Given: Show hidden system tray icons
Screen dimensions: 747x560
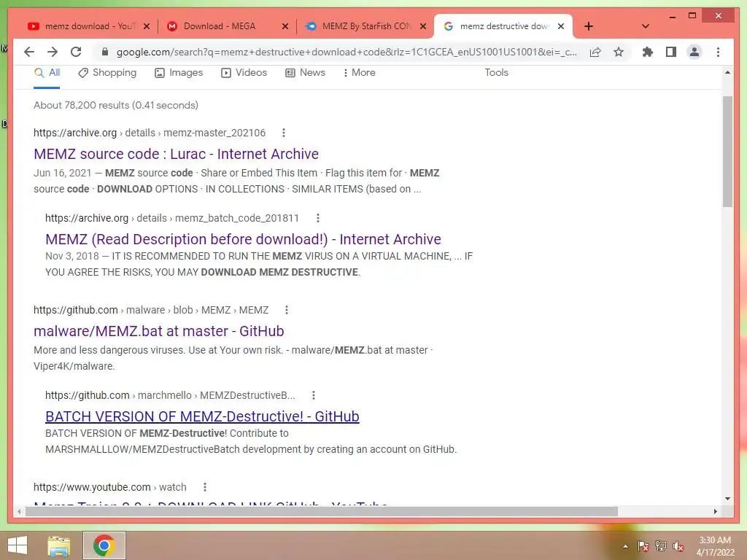Looking at the screenshot, I should 625,546.
